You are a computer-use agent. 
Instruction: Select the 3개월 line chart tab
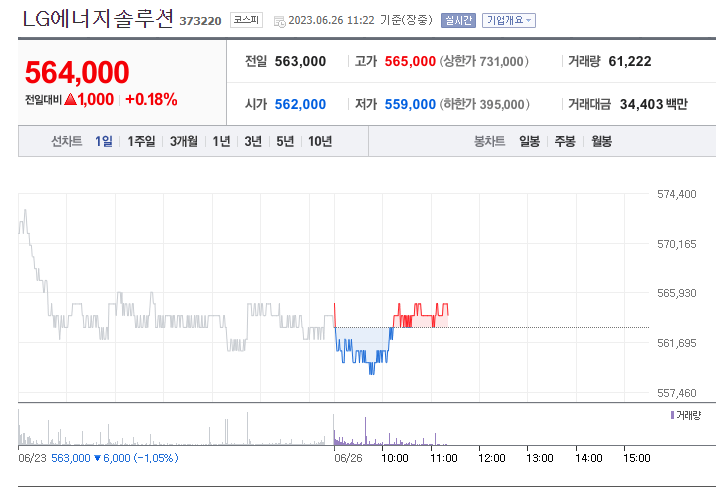[x=184, y=141]
